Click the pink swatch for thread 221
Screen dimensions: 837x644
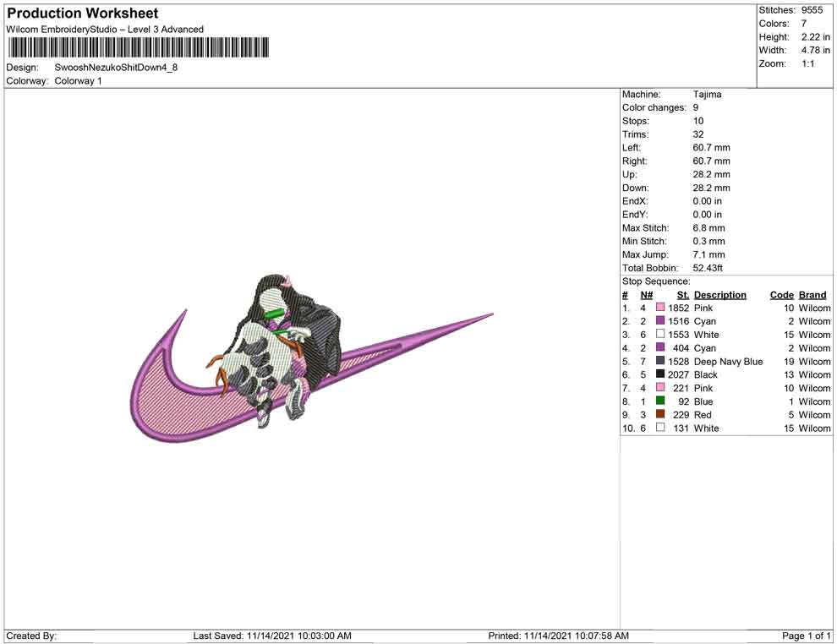tap(660, 387)
